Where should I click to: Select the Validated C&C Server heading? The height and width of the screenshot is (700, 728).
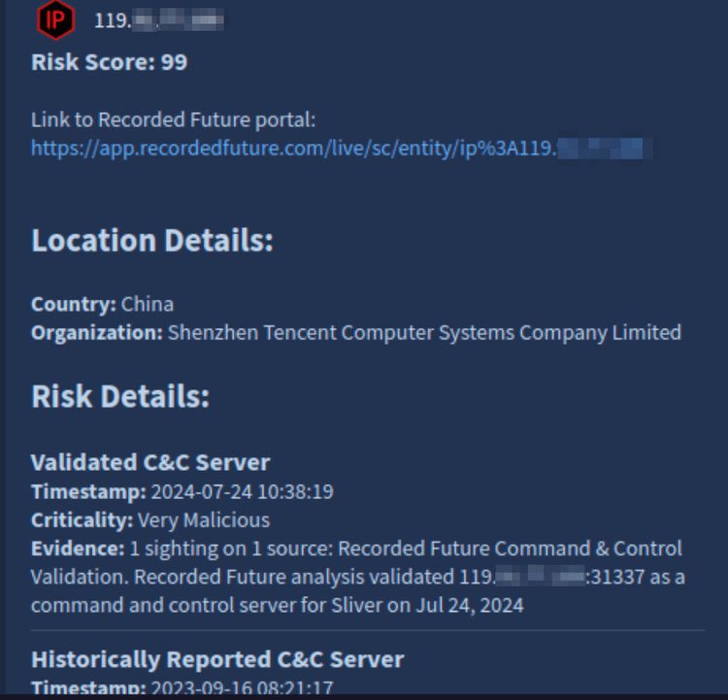(150, 462)
